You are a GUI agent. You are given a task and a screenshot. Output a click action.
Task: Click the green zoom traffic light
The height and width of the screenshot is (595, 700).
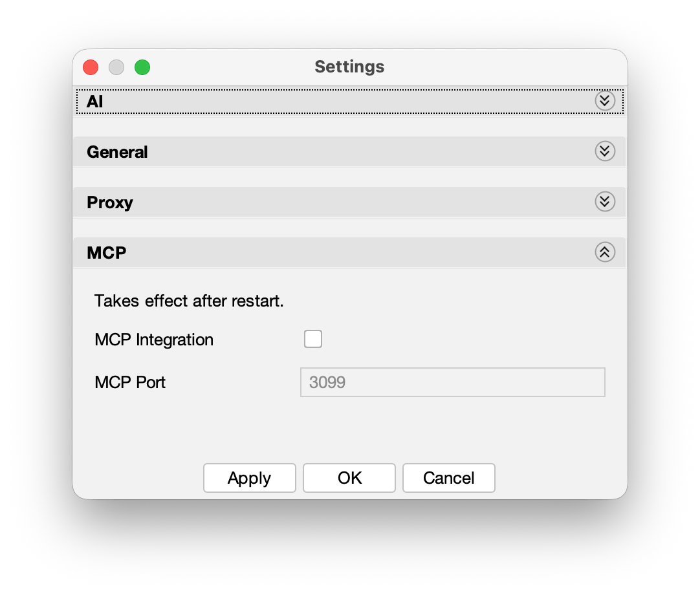pyautogui.click(x=142, y=67)
